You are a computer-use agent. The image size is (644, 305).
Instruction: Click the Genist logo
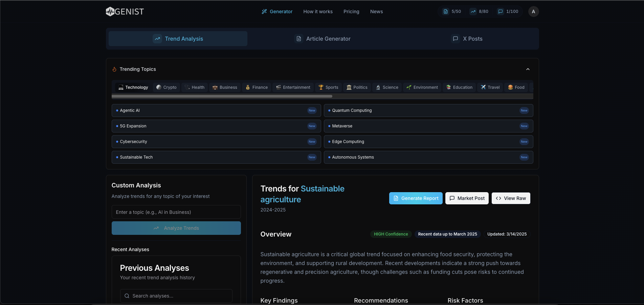click(125, 12)
